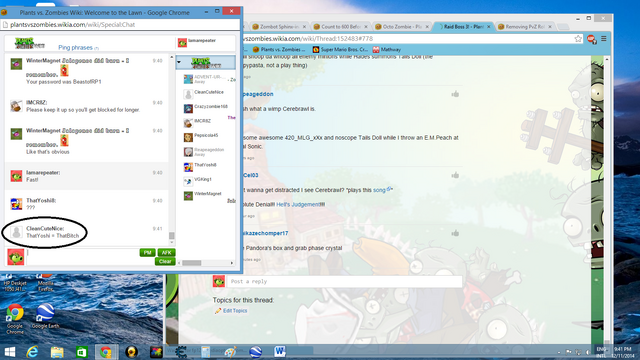Click the Chrome taskbar icon
The image size is (640, 360).
point(106,352)
